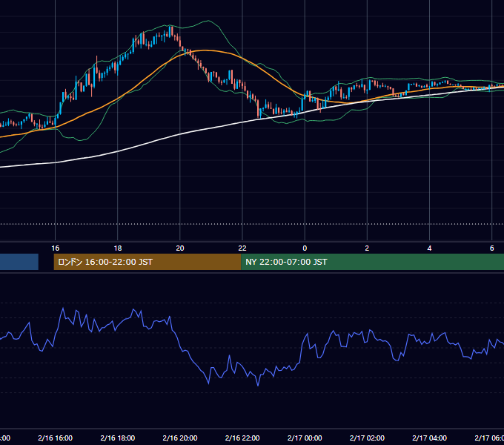Click the 2/17 02:00 date label
Image resolution: width=504 pixels, height=445 pixels.
point(367,438)
